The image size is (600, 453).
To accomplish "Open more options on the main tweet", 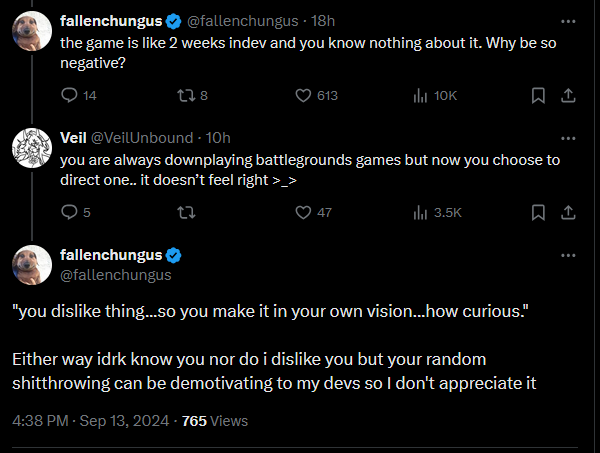I will point(569,255).
